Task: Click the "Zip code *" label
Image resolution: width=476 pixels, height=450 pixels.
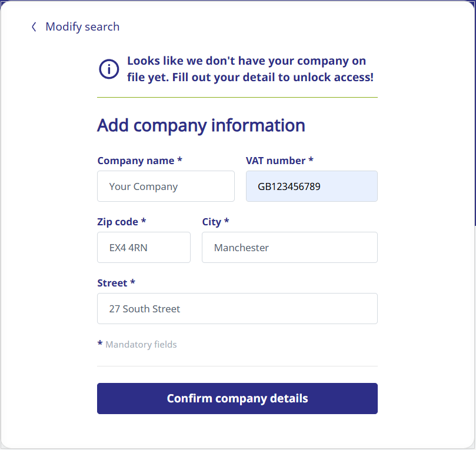Action: [121, 222]
